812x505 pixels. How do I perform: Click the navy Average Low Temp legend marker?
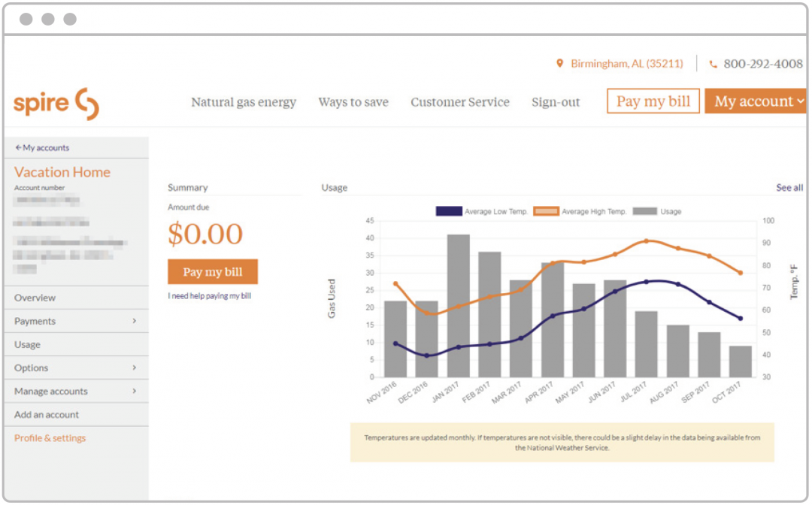tap(449, 211)
